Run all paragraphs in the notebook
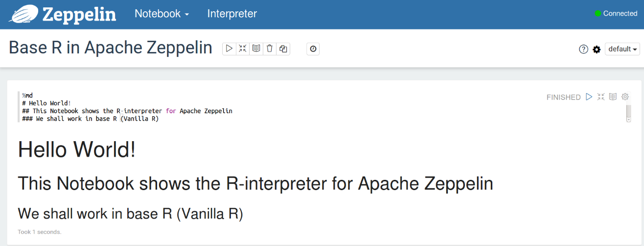The image size is (644, 246). 229,49
